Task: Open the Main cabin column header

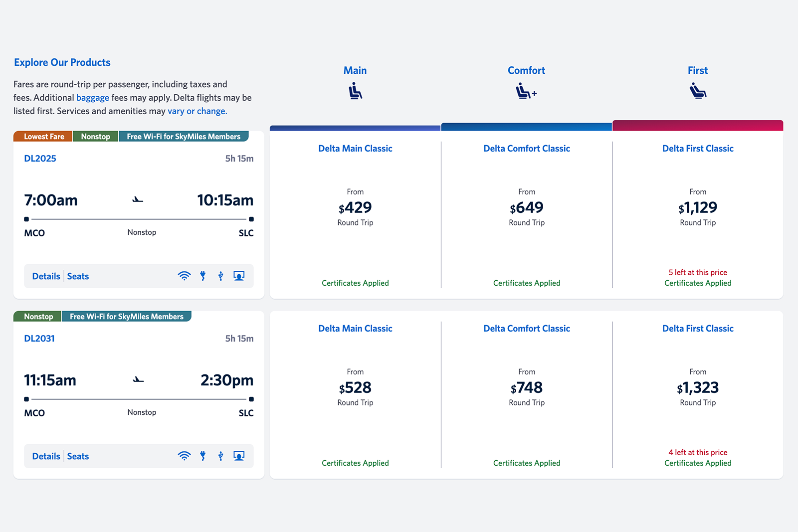Action: 355,71
